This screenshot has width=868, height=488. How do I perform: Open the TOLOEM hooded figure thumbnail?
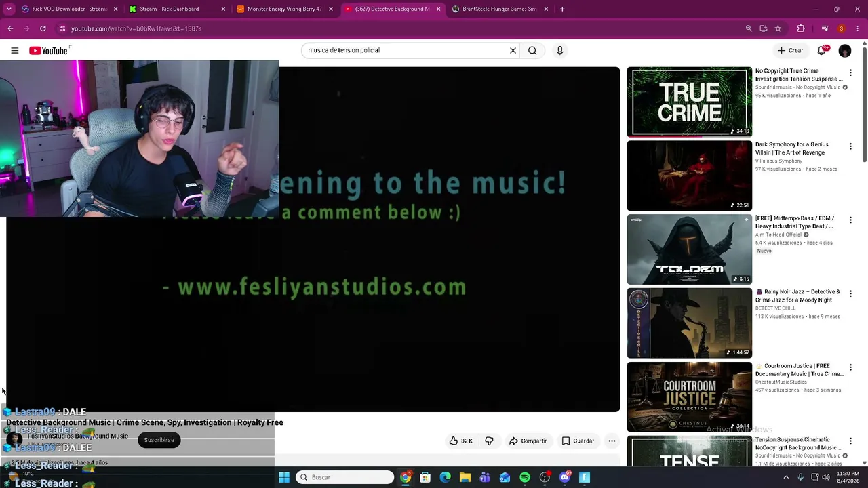tap(690, 249)
